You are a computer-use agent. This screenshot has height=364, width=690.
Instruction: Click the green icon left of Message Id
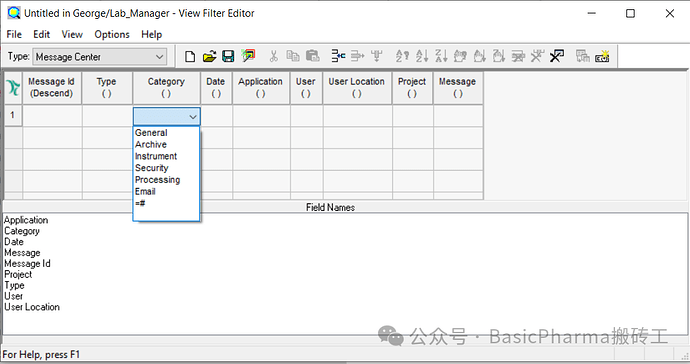pos(13,88)
